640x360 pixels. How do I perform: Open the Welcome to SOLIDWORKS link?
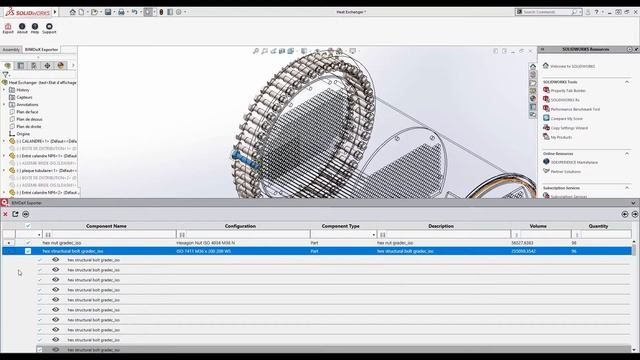point(572,66)
